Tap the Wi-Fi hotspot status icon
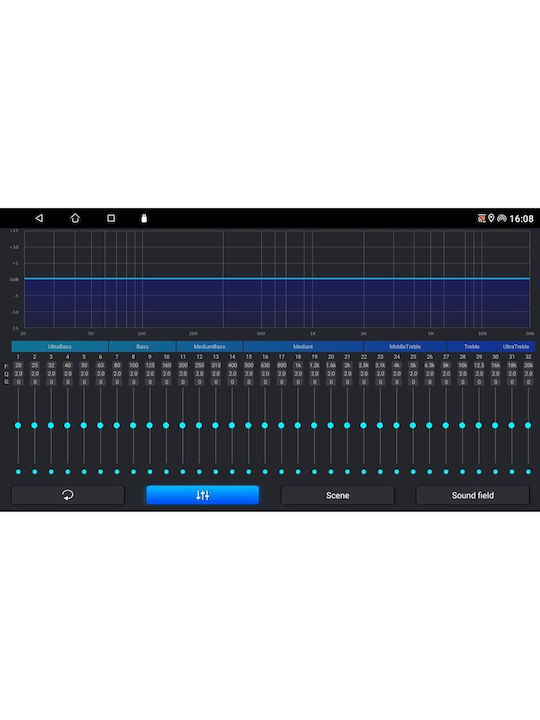 click(501, 218)
